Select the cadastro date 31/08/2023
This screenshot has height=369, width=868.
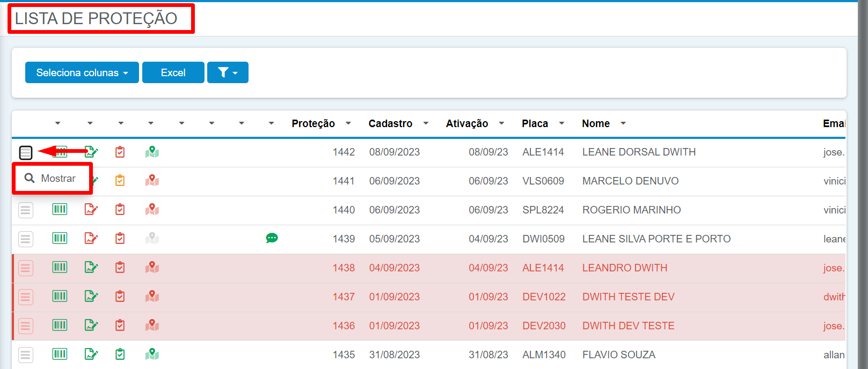point(395,355)
